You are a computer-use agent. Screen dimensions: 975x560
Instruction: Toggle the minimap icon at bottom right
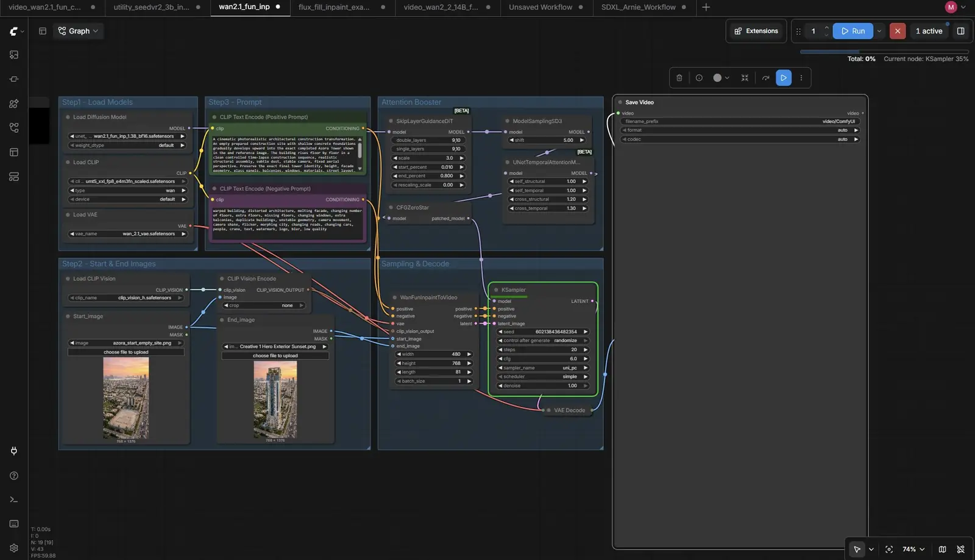click(x=942, y=549)
